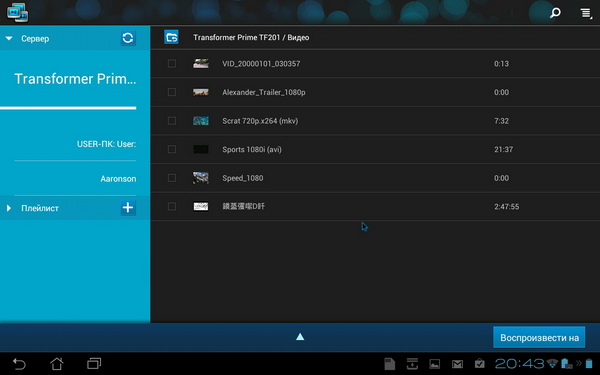
Task: Check the box for VID_20000101_030357
Action: [x=172, y=64]
